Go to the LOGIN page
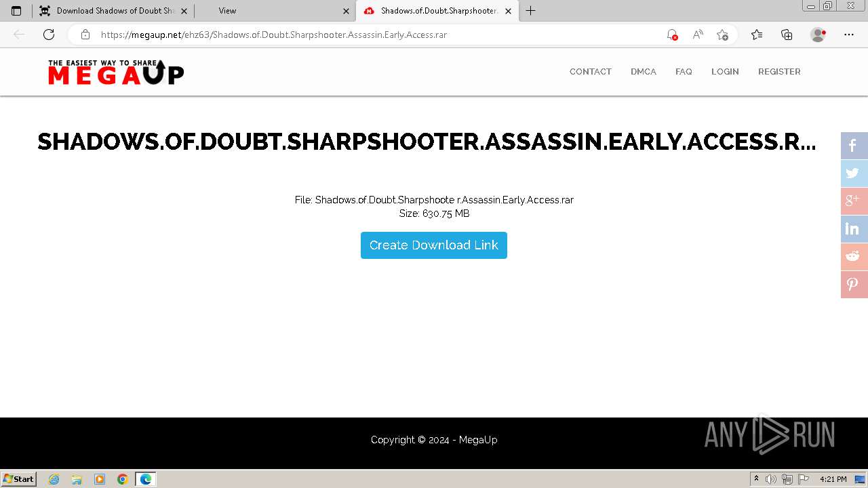Image resolution: width=868 pixels, height=488 pixels. pyautogui.click(x=725, y=72)
